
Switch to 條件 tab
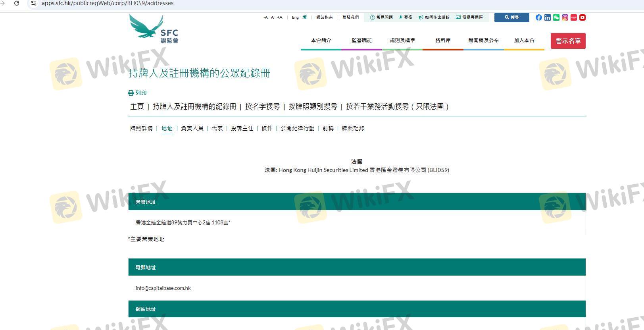[x=267, y=128]
